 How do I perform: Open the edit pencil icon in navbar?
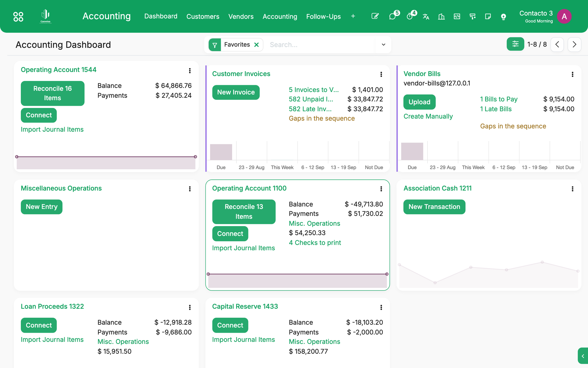click(x=375, y=16)
